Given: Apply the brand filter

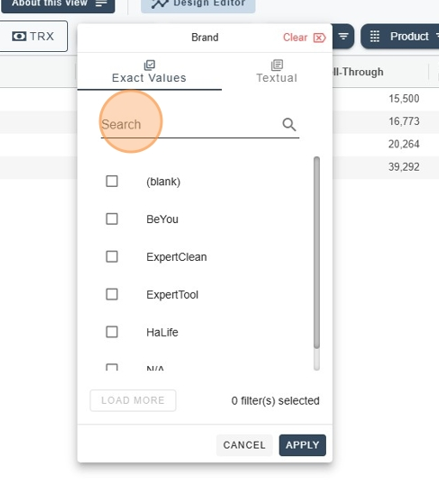Looking at the screenshot, I should click(302, 445).
